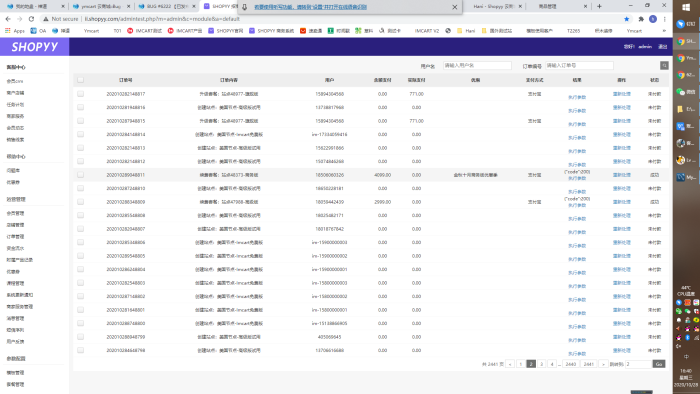700x394 pixels.
Task: Go to page 4 in pagination
Action: click(x=552, y=364)
